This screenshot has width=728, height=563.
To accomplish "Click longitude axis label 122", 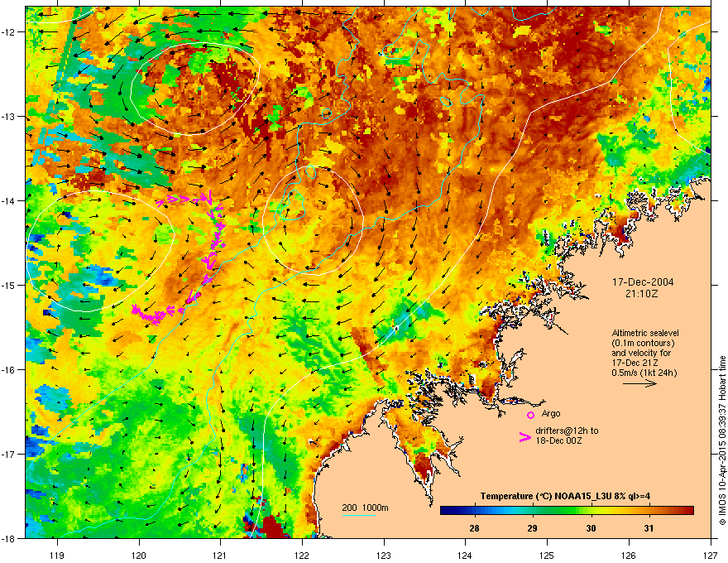I will tap(302, 555).
